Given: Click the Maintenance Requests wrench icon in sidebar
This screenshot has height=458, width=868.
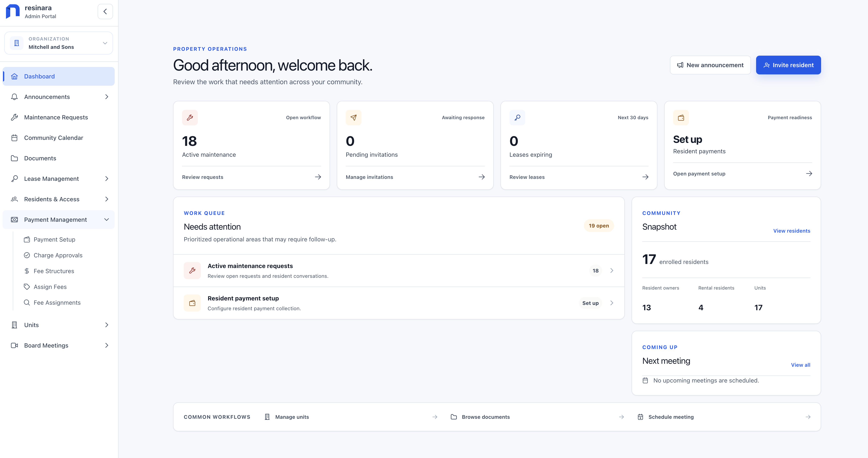Looking at the screenshot, I should click(x=14, y=117).
